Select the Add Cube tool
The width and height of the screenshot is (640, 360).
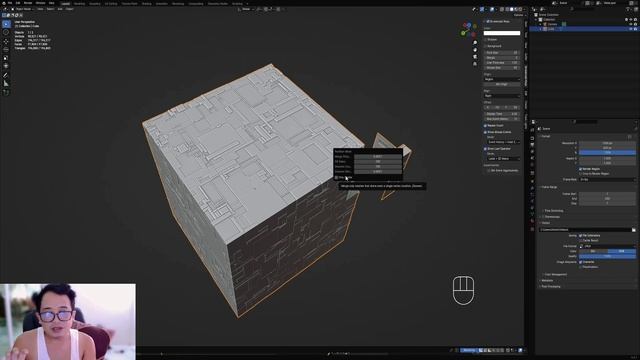click(x=6, y=93)
